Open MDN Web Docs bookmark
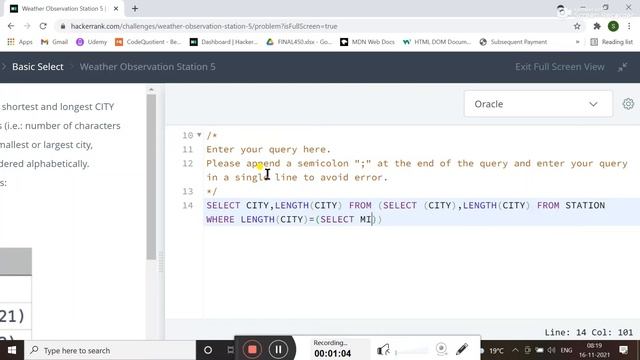The height and width of the screenshot is (360, 640). coord(367,42)
